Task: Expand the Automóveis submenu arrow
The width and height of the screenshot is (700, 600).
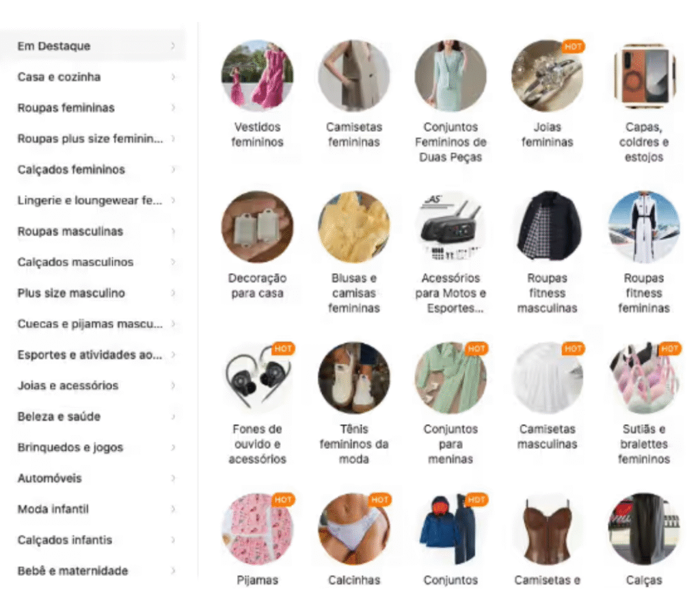Action: (x=173, y=478)
